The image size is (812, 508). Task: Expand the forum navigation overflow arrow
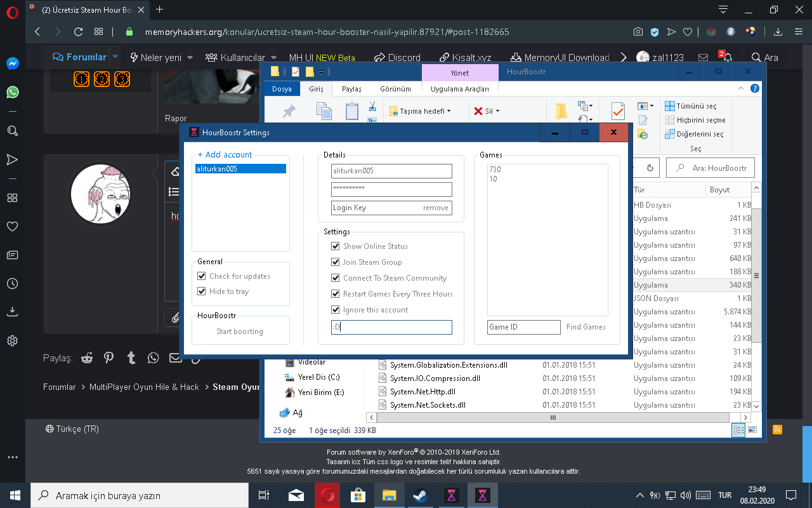tap(624, 57)
